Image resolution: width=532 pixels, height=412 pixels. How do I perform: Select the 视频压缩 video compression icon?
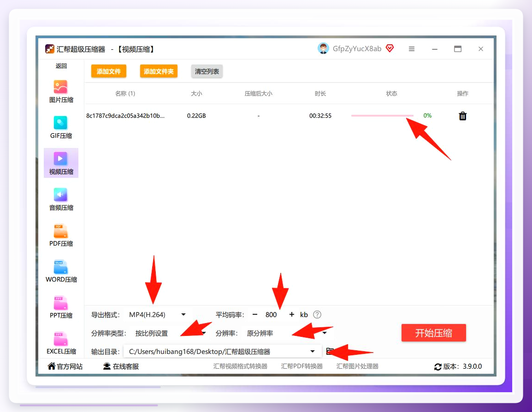[x=61, y=159]
